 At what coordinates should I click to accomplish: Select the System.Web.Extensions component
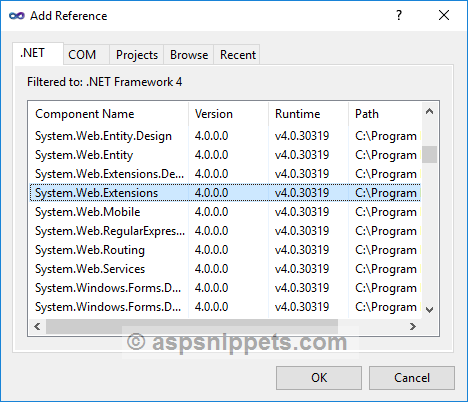tap(225, 193)
